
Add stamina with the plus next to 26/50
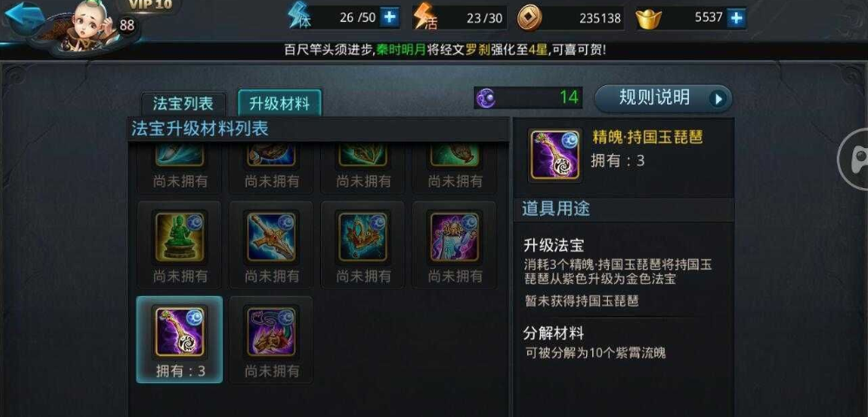390,17
